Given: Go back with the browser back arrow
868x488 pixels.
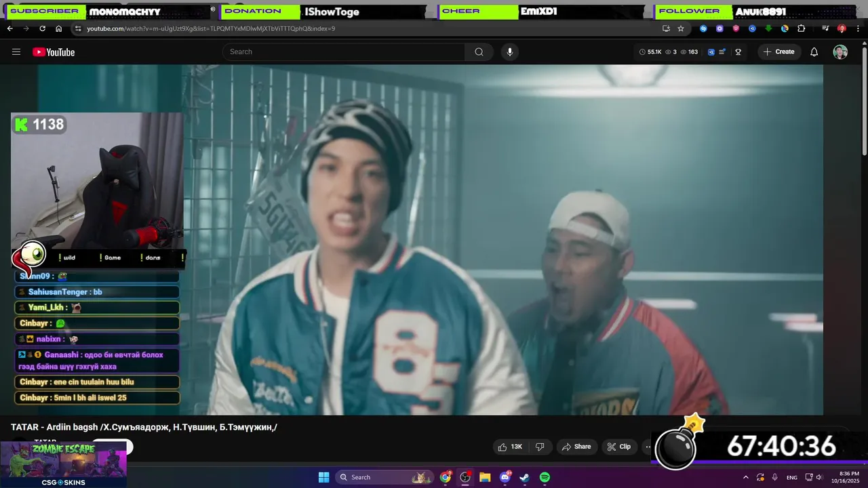Looking at the screenshot, I should click(x=9, y=28).
